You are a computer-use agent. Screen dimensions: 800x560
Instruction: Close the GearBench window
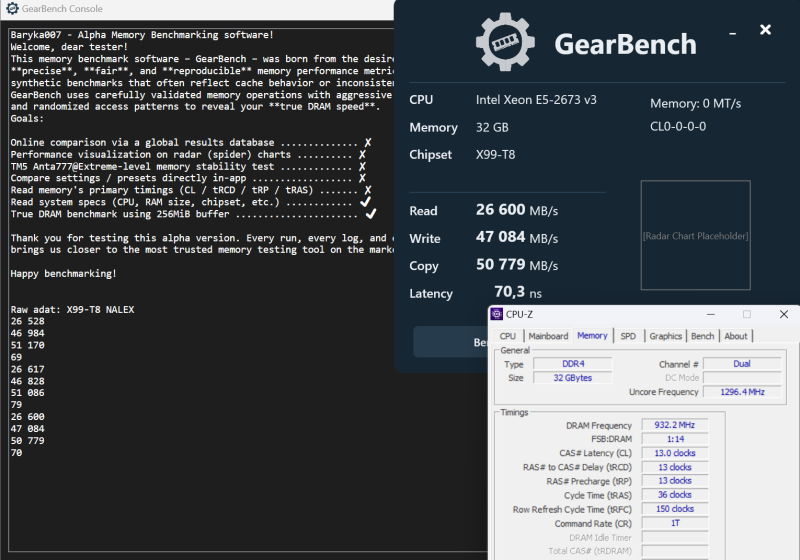[765, 30]
